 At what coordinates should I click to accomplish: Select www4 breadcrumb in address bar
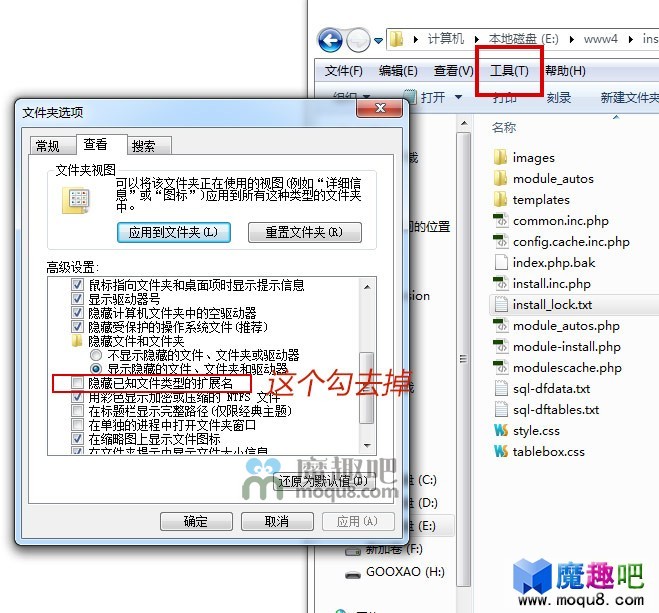(x=600, y=39)
